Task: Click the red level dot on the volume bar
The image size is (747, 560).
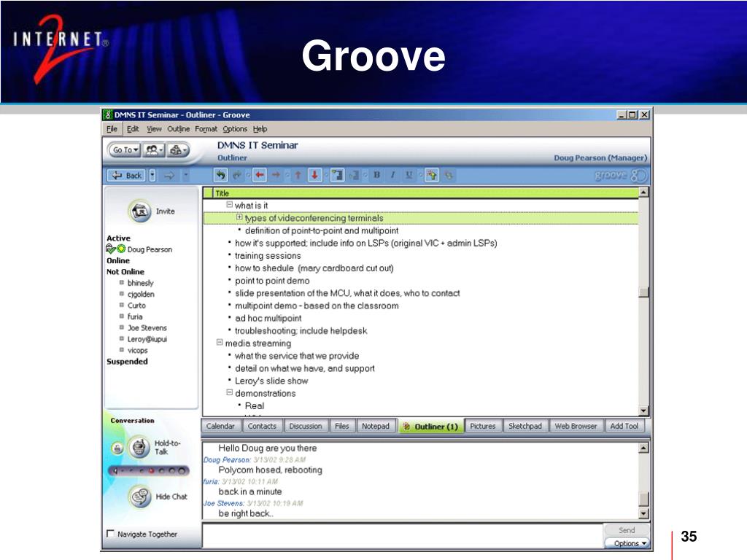Action: [152, 471]
